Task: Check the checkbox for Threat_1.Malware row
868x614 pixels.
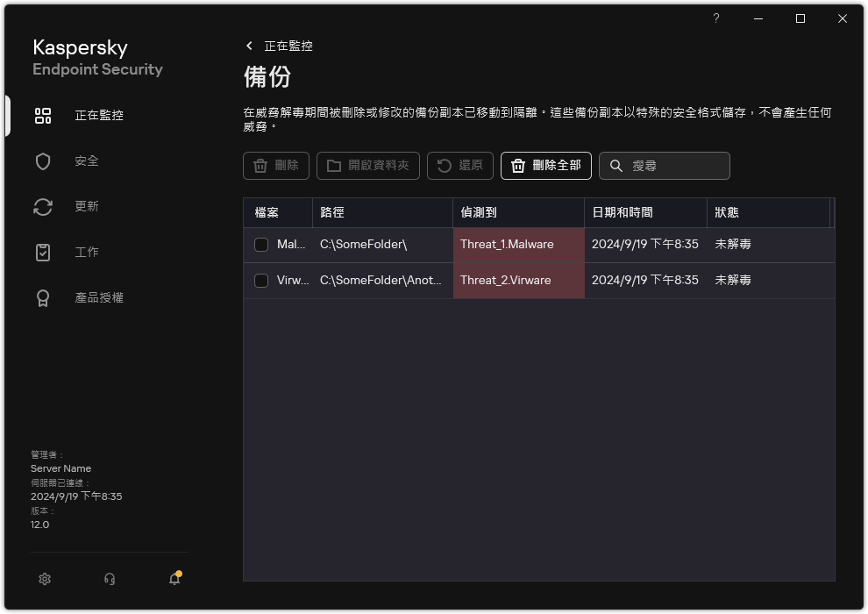Action: 260,245
